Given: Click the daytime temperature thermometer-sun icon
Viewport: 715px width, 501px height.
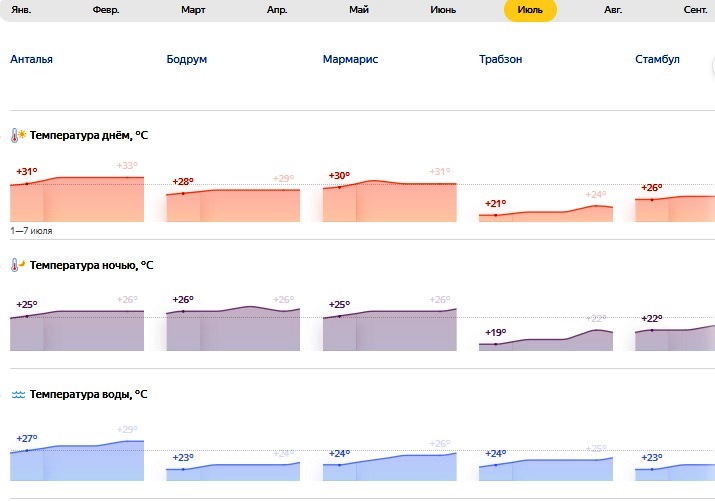Looking at the screenshot, I should click(18, 135).
